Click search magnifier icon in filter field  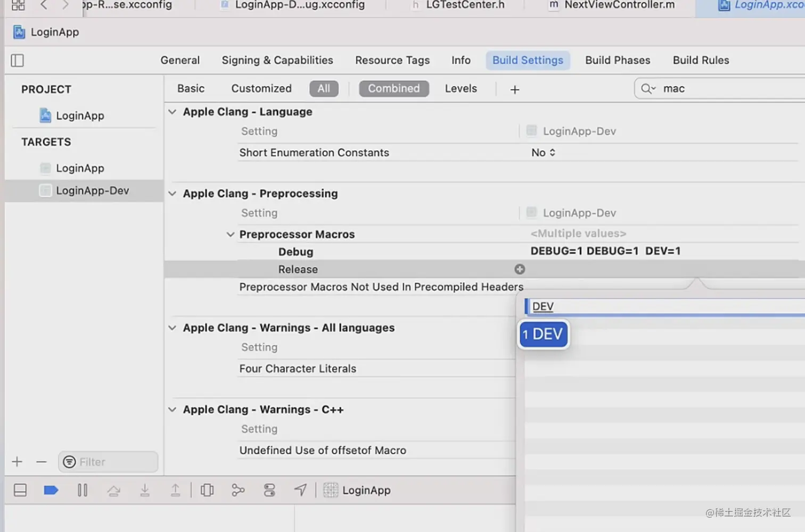pyautogui.click(x=647, y=88)
